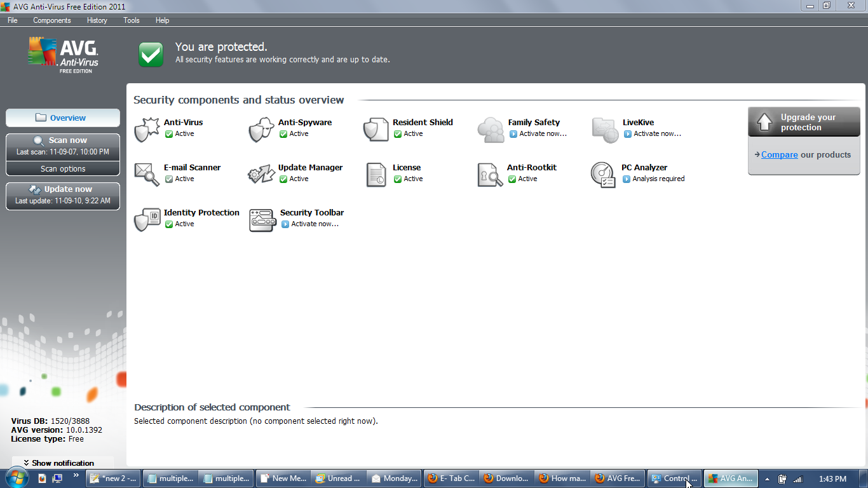Screen dimensions: 868x488
Task: Click License type: Free text
Action: [47, 439]
